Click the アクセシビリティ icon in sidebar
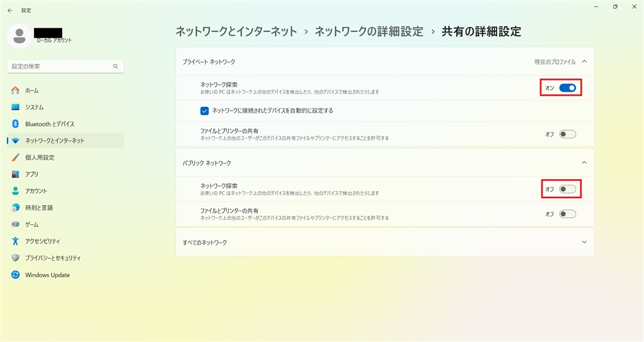 pos(16,241)
